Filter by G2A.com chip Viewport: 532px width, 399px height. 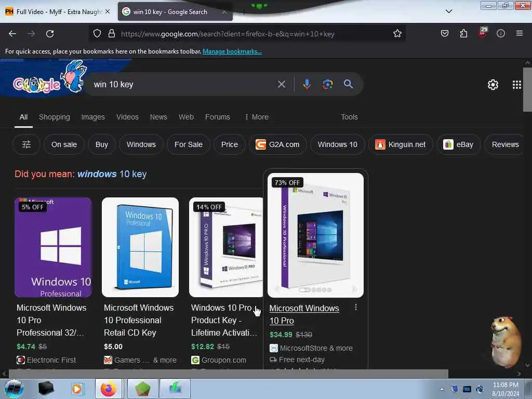[x=277, y=144]
